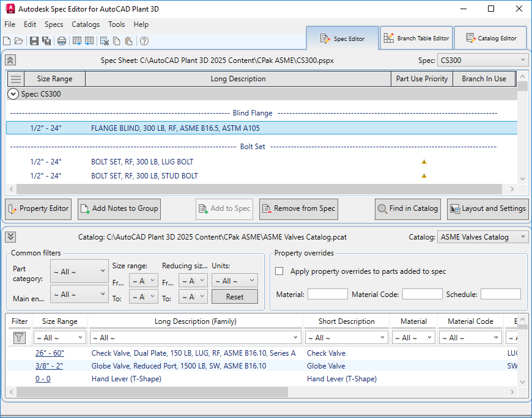The width and height of the screenshot is (532, 418).
Task: Click the 0 - 0 size range link
Action: (x=43, y=379)
